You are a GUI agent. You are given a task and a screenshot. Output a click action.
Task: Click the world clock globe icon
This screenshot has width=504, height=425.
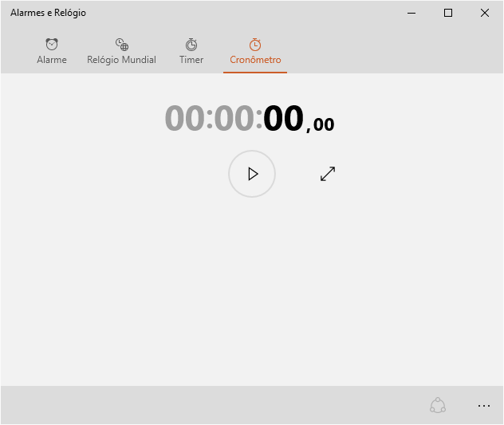(121, 45)
